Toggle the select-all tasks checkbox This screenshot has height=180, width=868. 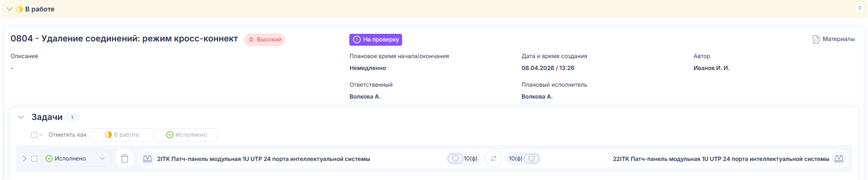(x=34, y=135)
